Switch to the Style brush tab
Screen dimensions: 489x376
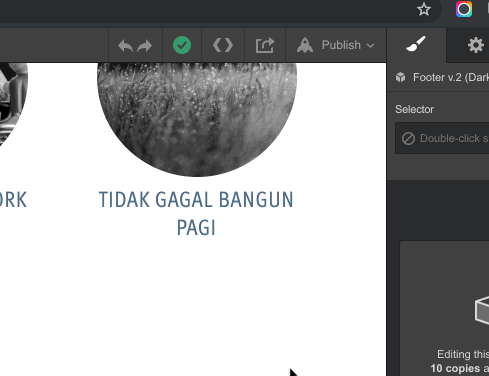pyautogui.click(x=416, y=44)
